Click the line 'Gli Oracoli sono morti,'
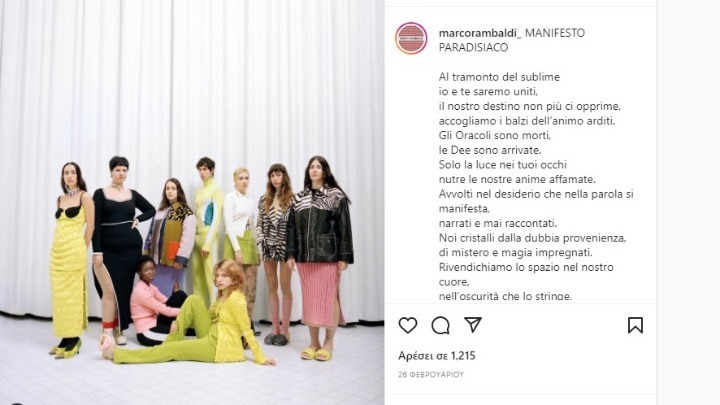The image size is (720, 405). click(495, 135)
